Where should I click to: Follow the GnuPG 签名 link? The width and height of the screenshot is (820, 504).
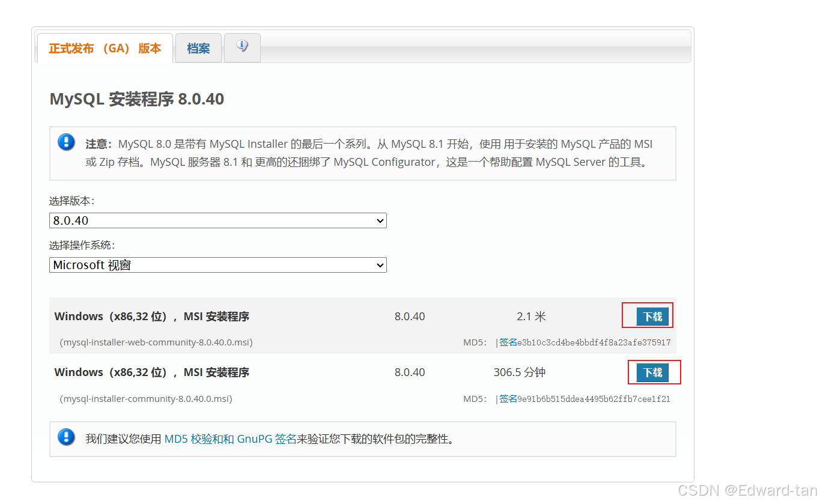coord(267,439)
